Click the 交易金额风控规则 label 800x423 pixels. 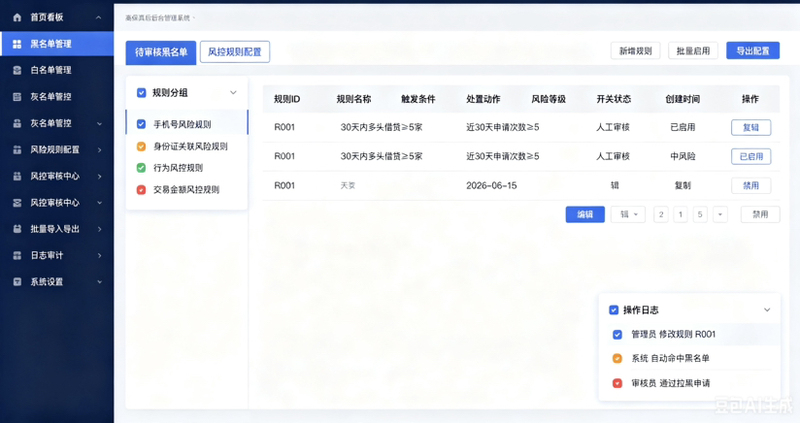[186, 190]
